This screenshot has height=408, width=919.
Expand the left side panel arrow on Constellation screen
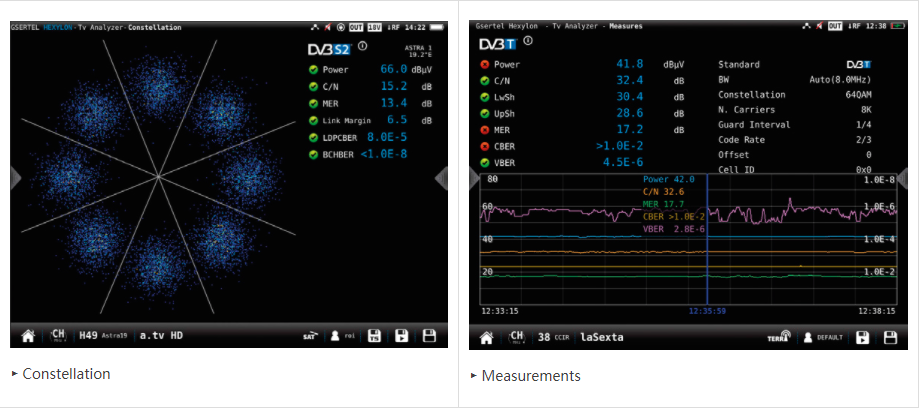click(x=15, y=178)
